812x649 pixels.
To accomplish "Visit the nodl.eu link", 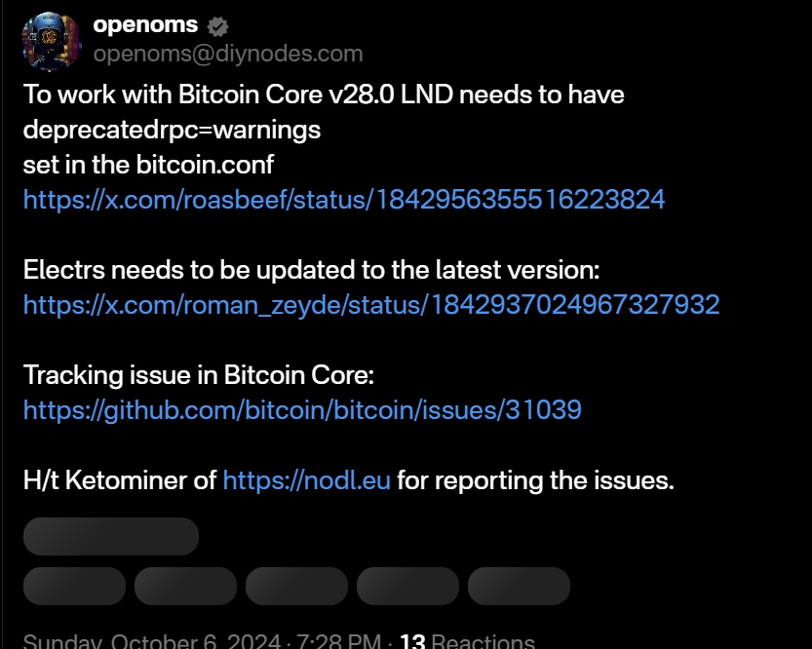I will pyautogui.click(x=306, y=480).
